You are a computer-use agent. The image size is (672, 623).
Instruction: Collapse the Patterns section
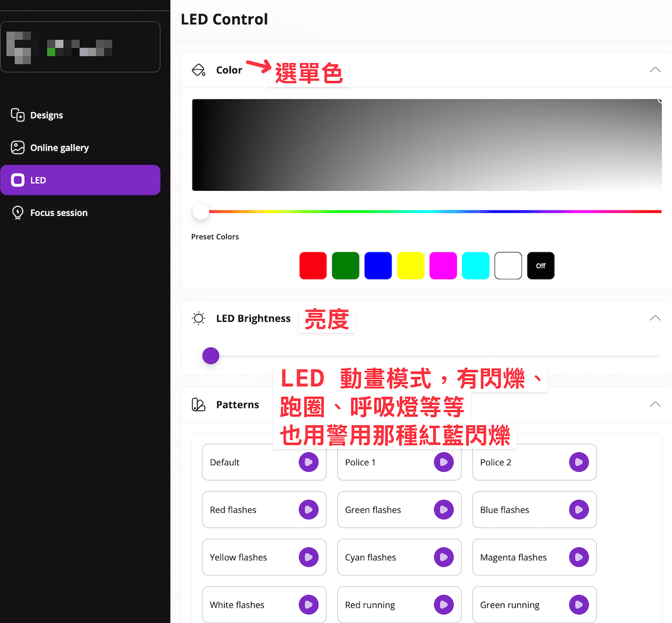655,404
